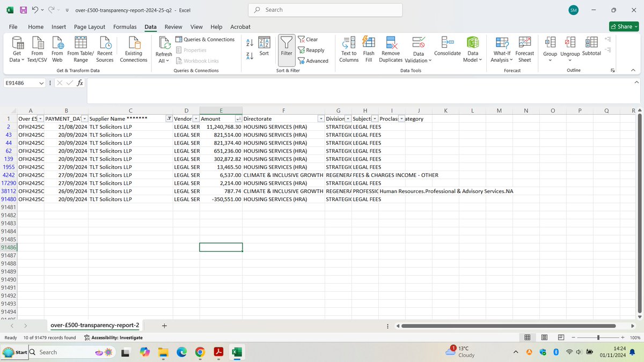
Task: Create a Forecast Sheet
Action: pos(524,50)
